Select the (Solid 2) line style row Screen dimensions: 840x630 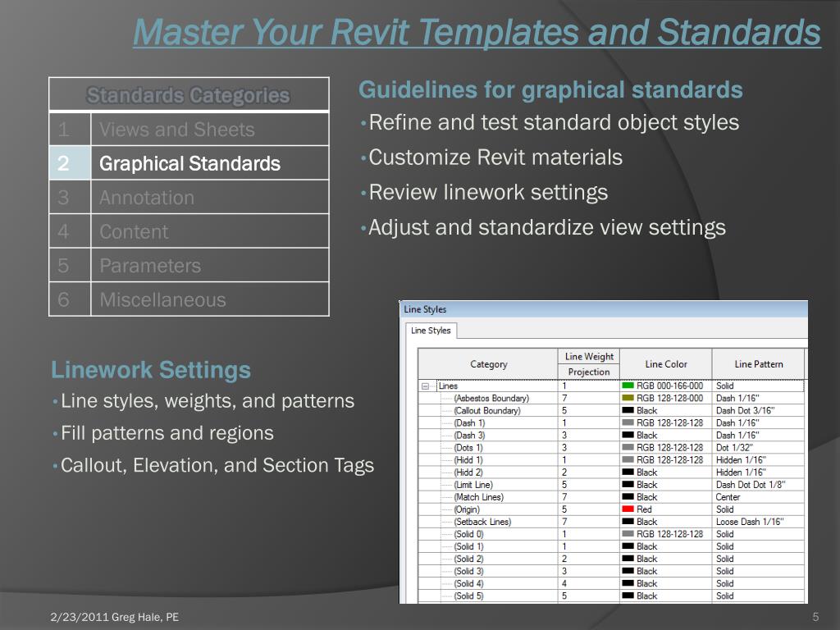click(x=611, y=559)
